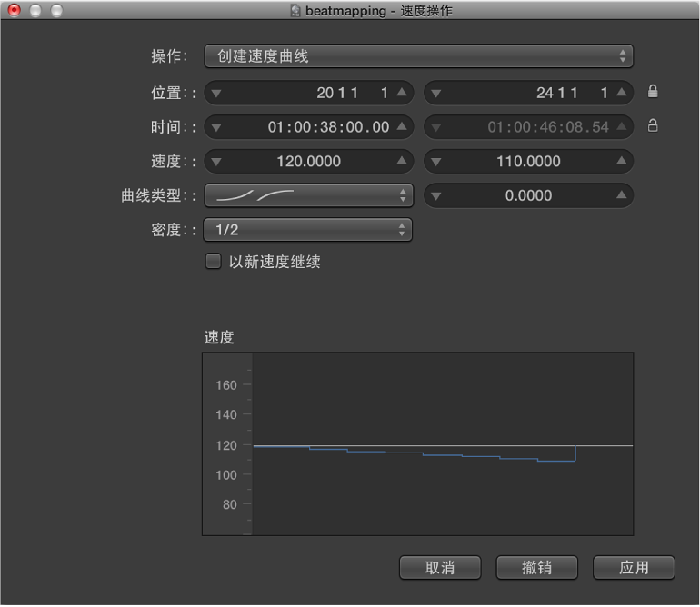This screenshot has height=607, width=700.
Task: Open the 操作 dropdown showing 创建速度曲线
Action: (418, 56)
